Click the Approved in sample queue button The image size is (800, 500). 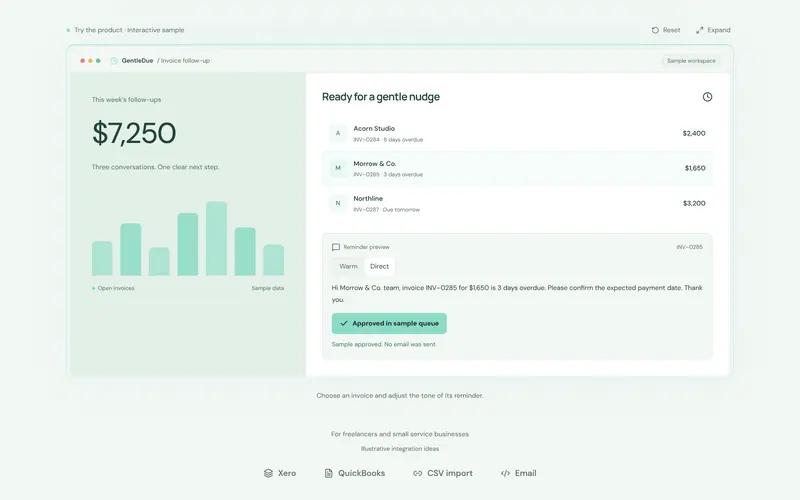[x=389, y=323]
